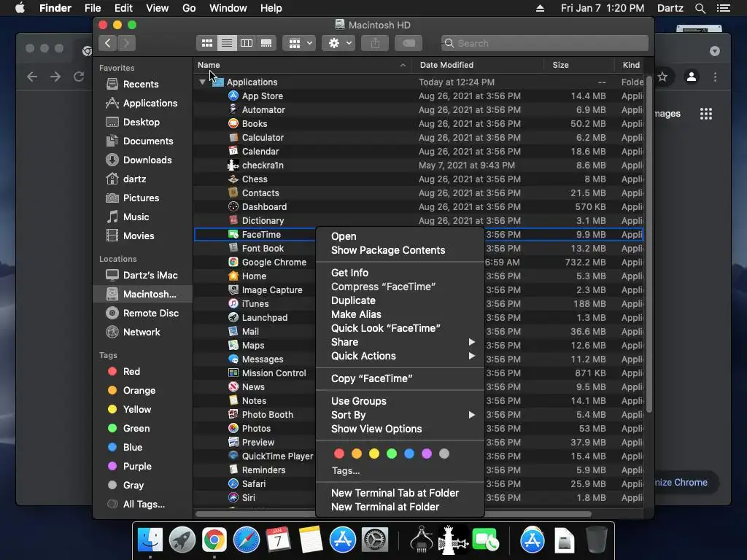
Task: Sort by the Date Modified column
Action: [x=477, y=65]
